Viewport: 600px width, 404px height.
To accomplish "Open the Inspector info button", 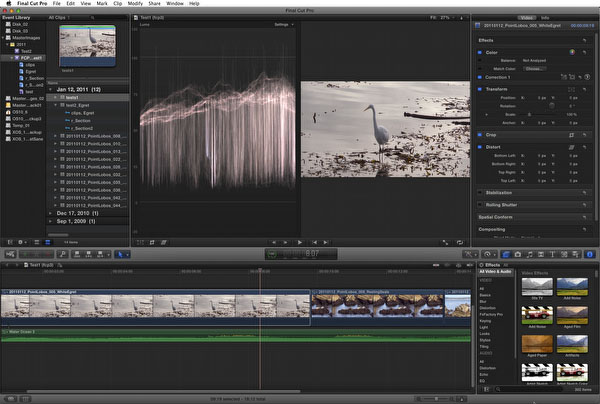I will tap(590, 254).
